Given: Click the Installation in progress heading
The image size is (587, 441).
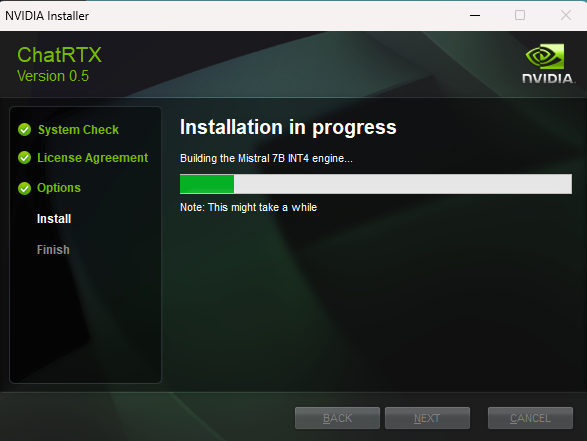Looking at the screenshot, I should click(288, 127).
